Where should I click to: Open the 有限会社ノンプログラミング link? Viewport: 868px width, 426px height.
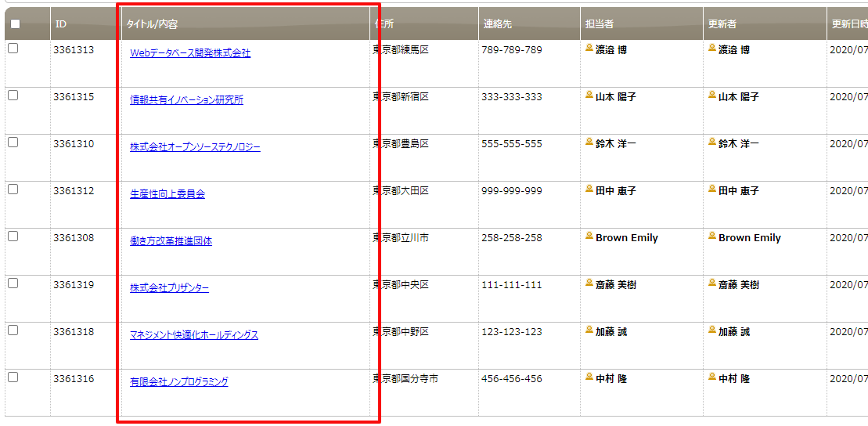tap(178, 381)
